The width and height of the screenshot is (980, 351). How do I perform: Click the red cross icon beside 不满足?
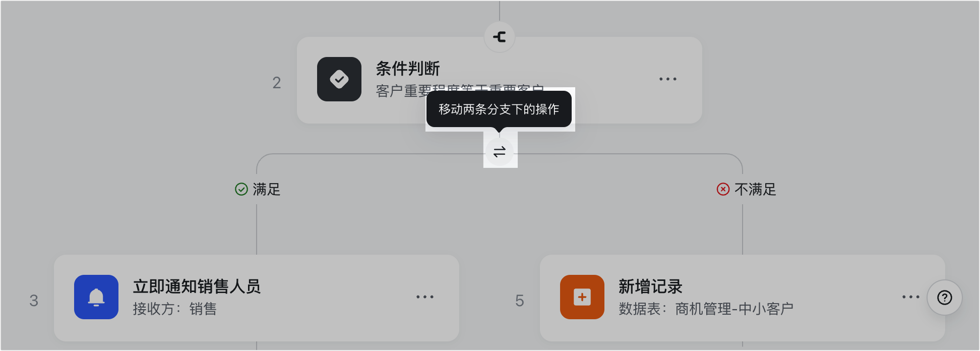[723, 189]
